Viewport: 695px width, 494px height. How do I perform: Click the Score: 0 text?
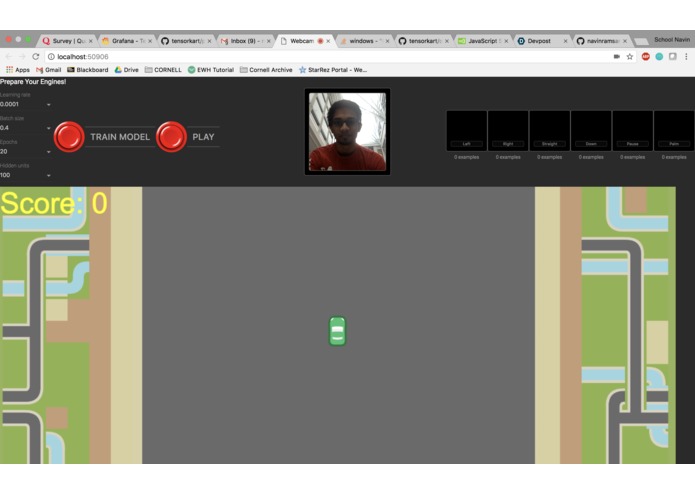click(54, 203)
